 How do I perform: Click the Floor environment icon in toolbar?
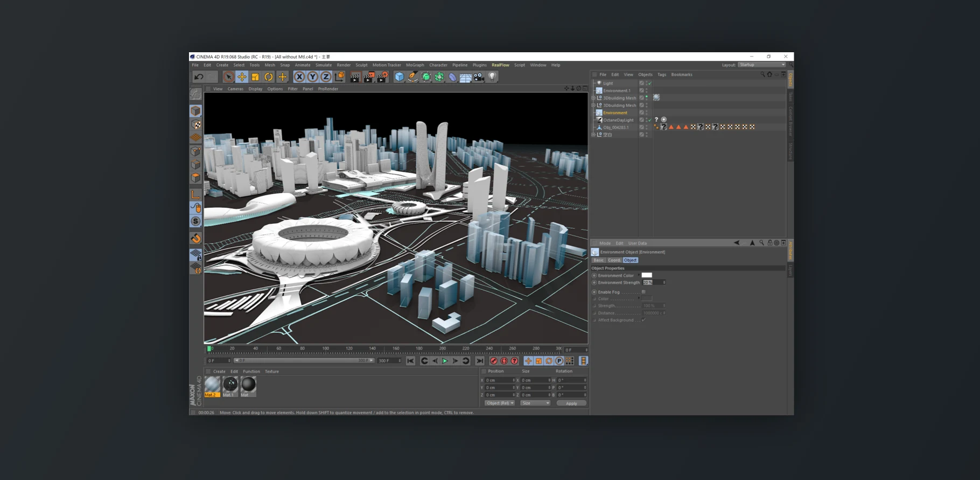pos(466,77)
